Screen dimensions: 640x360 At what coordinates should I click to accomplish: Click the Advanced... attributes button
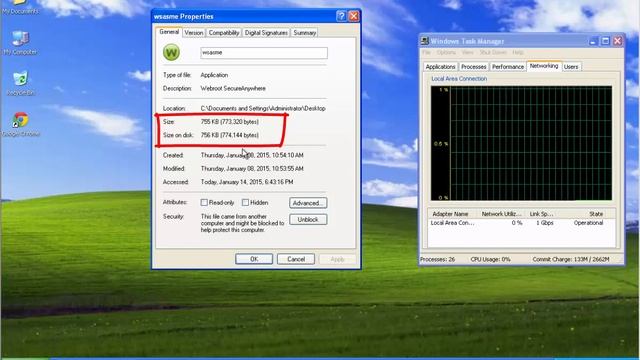[x=308, y=203]
